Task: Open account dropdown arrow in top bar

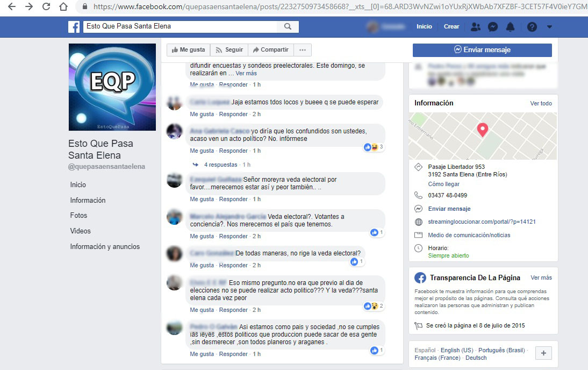Action: click(549, 27)
